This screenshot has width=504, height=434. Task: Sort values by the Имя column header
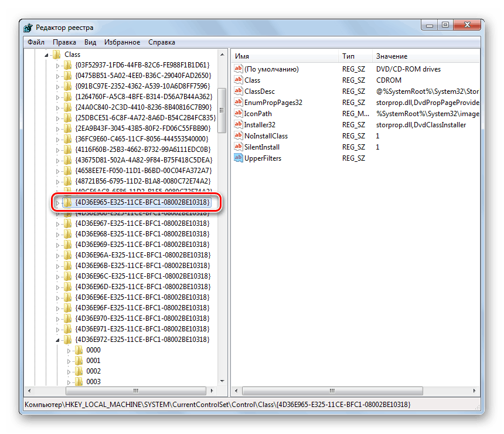tap(285, 56)
